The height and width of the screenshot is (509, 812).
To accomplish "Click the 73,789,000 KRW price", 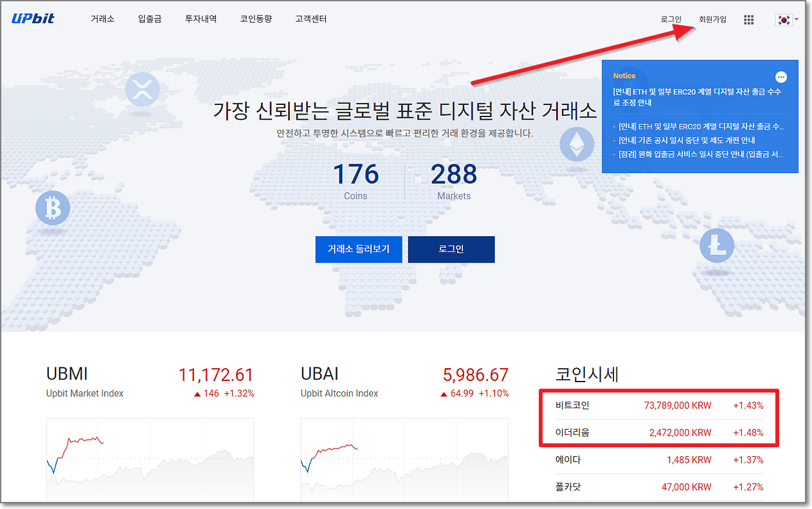I will click(678, 405).
